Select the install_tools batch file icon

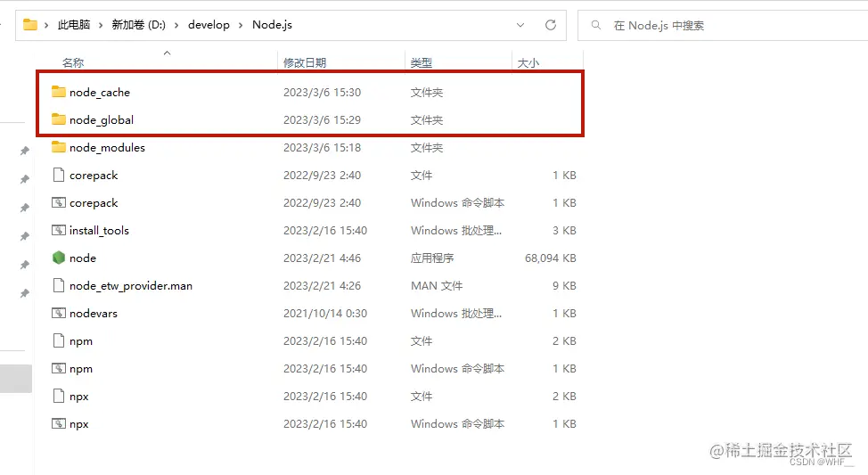click(x=59, y=230)
